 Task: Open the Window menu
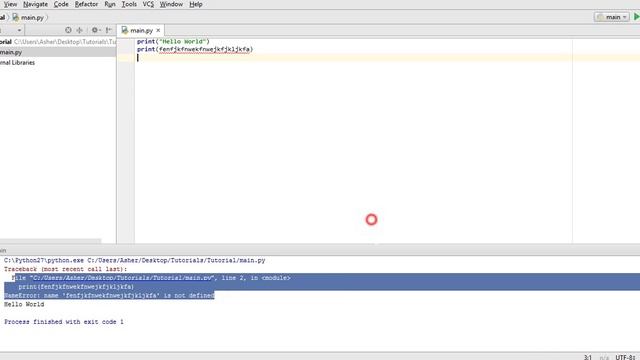[171, 4]
